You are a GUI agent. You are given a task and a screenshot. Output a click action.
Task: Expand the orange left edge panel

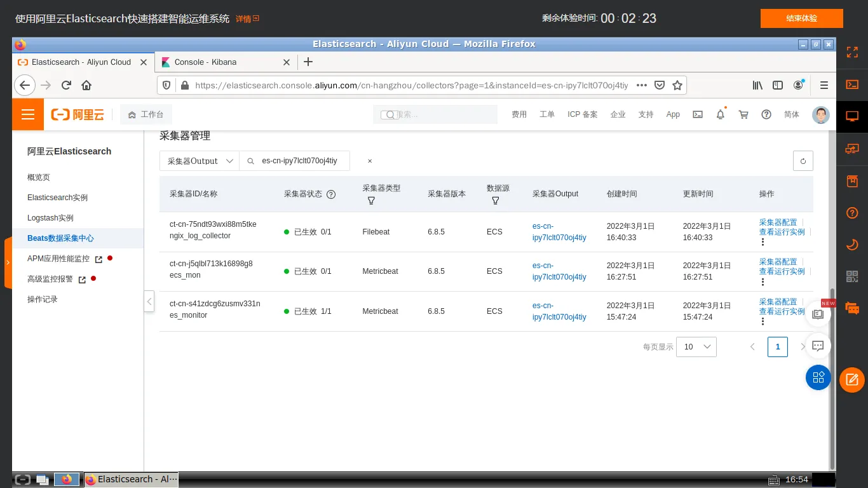8,262
